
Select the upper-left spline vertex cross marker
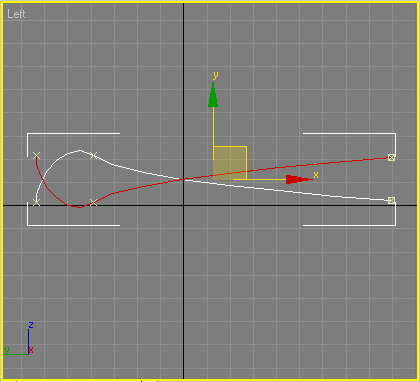[36, 156]
